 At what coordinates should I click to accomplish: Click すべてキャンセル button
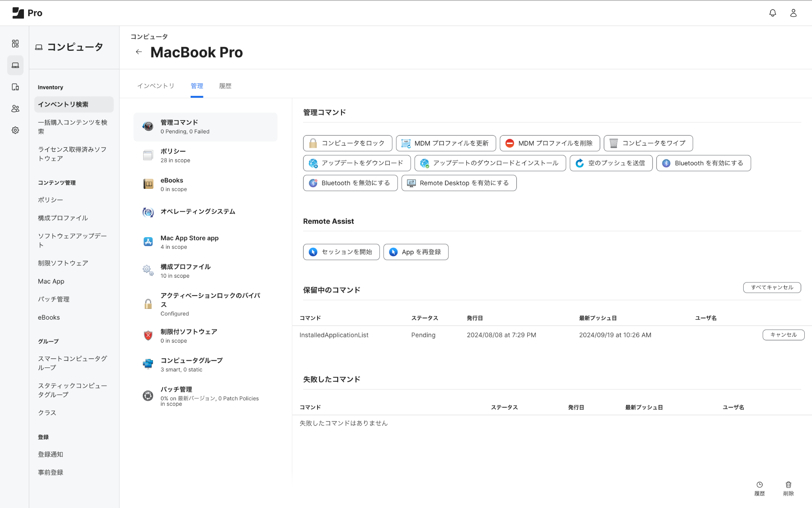click(x=772, y=288)
